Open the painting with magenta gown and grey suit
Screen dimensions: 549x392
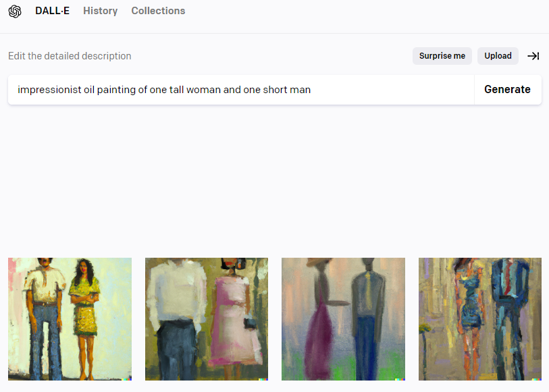click(x=344, y=319)
